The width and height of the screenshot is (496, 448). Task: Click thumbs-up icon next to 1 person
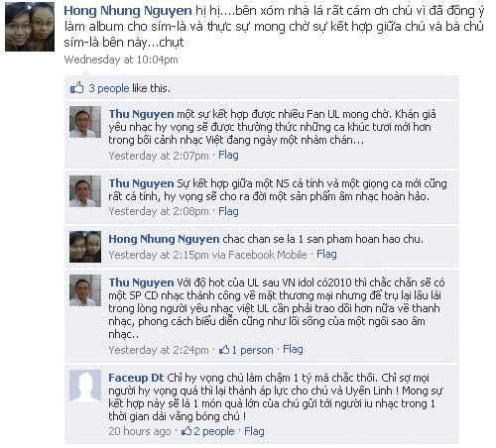[x=224, y=350]
